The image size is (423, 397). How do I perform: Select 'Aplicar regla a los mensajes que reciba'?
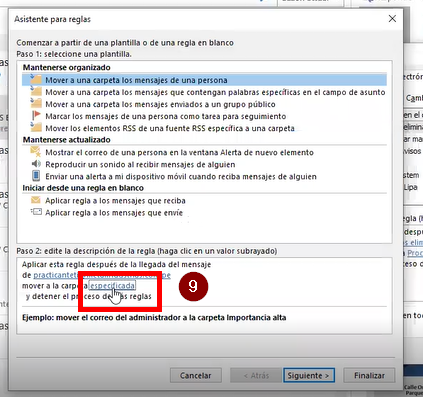115,201
